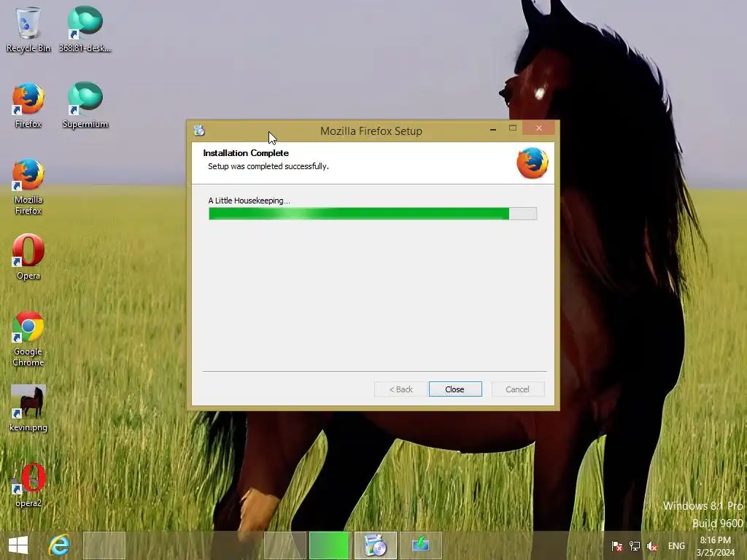Select the Google Chrome desktop shortcut
This screenshot has height=560, width=747.
[x=28, y=338]
